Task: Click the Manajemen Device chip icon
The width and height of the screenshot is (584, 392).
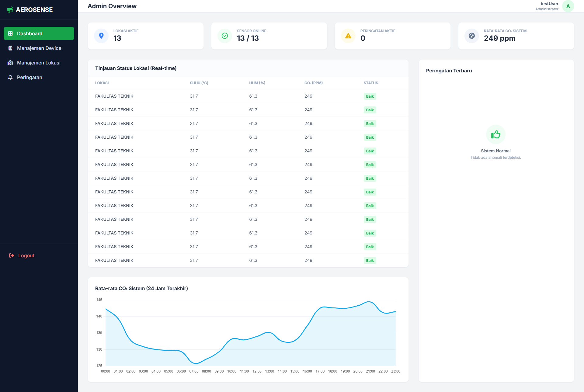Action: (x=10, y=48)
